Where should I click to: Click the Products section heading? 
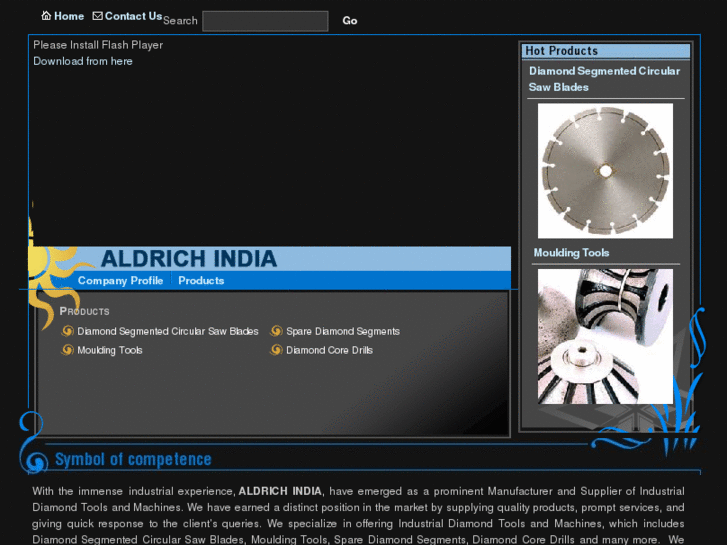click(x=84, y=311)
